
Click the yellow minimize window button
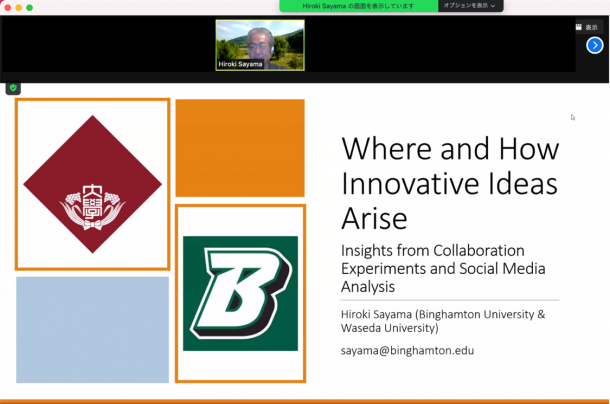point(18,7)
